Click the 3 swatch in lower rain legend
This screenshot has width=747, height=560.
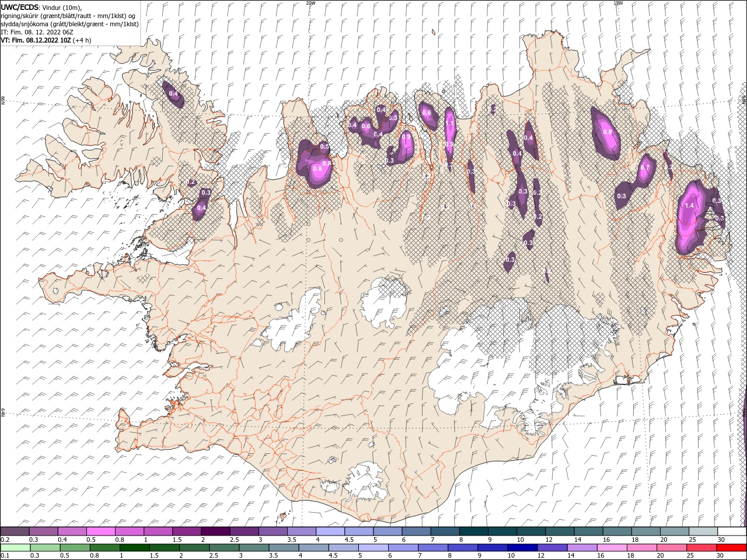(x=254, y=548)
